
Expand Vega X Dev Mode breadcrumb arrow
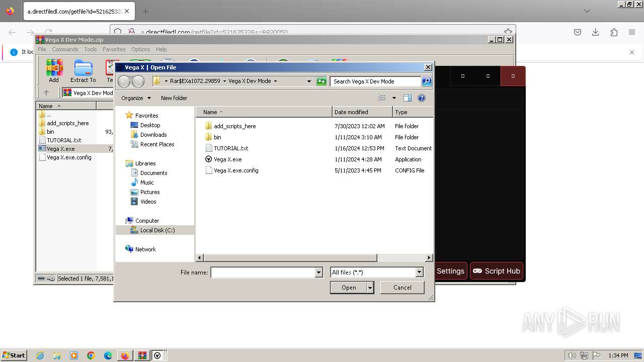pyautogui.click(x=275, y=81)
